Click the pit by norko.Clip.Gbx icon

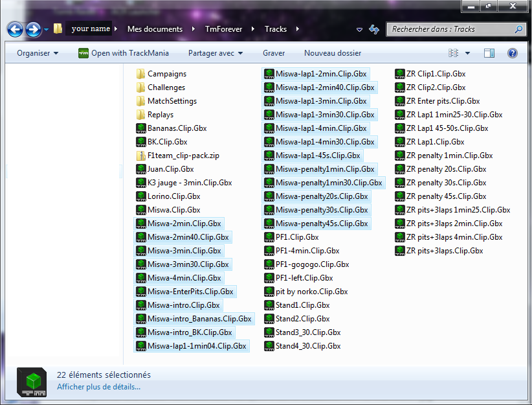tap(269, 291)
